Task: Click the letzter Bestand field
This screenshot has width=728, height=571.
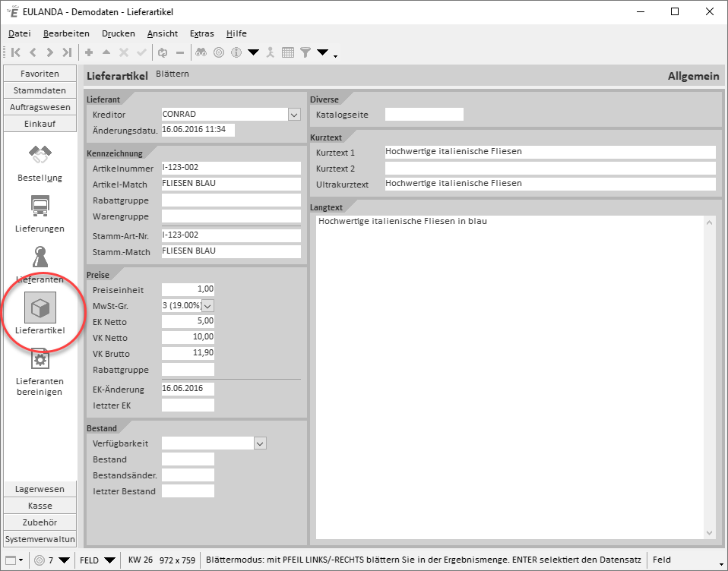Action: coord(188,491)
